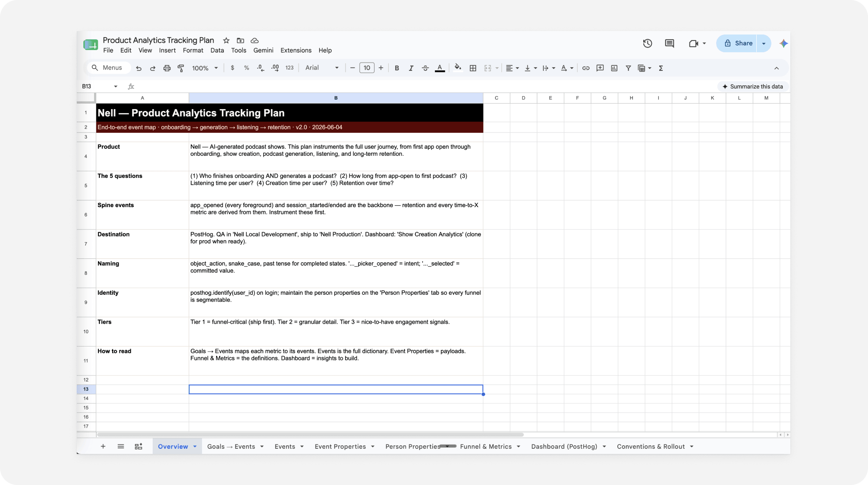Open the Arial font dropdown
The height and width of the screenshot is (485, 868).
pos(322,68)
